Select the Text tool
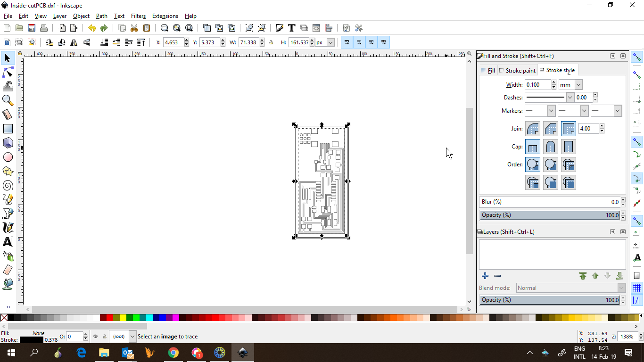The width and height of the screenshot is (644, 362). [8, 242]
